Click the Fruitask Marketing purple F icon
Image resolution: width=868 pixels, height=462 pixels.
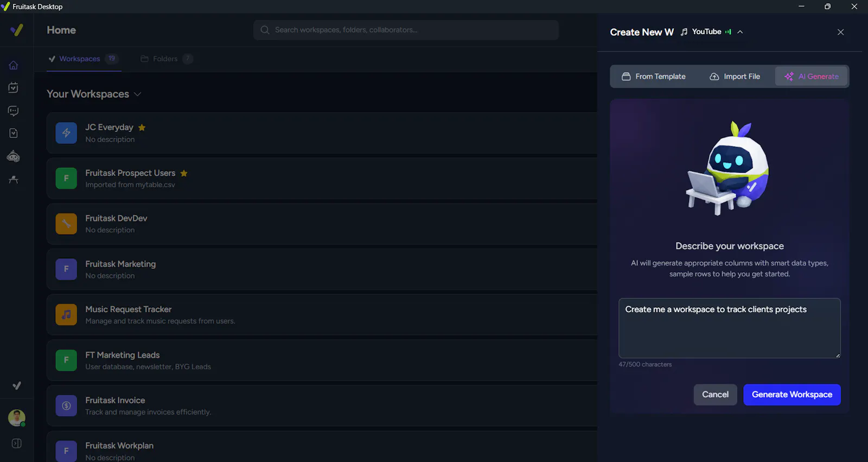[66, 269]
